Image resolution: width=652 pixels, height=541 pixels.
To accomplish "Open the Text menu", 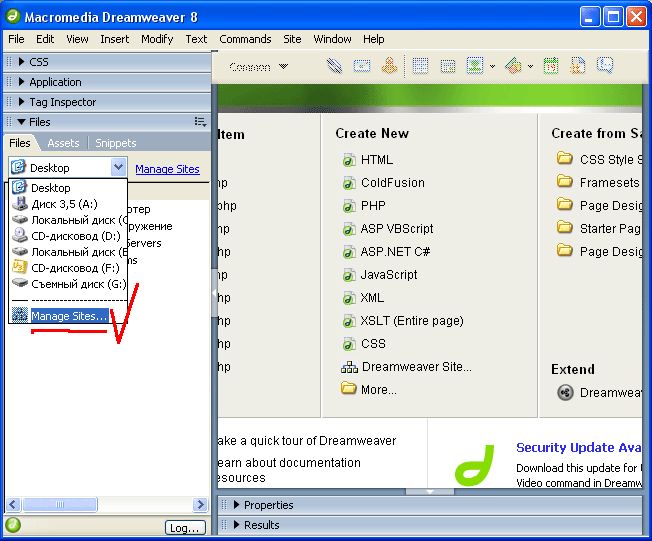I will tap(196, 39).
